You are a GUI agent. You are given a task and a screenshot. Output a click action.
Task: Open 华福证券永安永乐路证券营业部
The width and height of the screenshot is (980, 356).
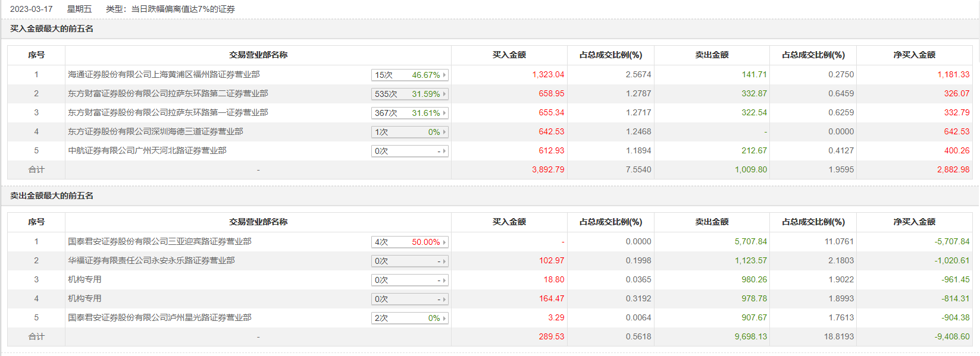click(x=151, y=260)
